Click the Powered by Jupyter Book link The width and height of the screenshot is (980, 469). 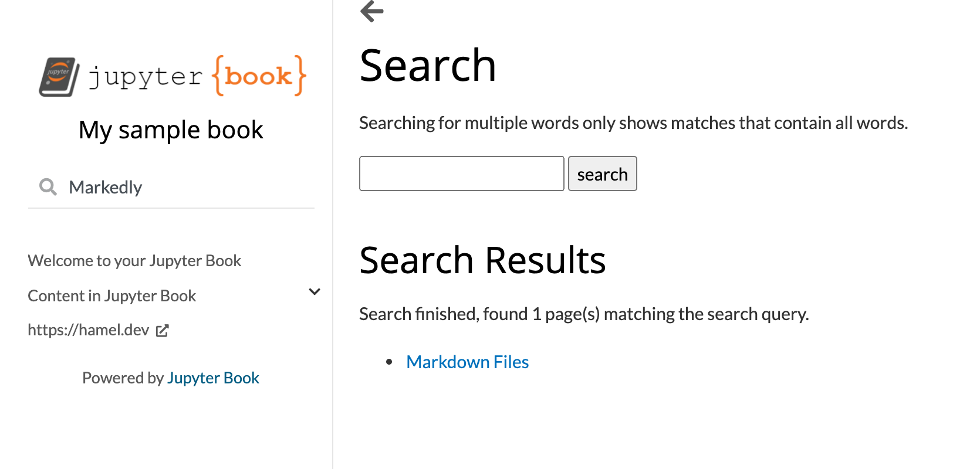click(213, 378)
